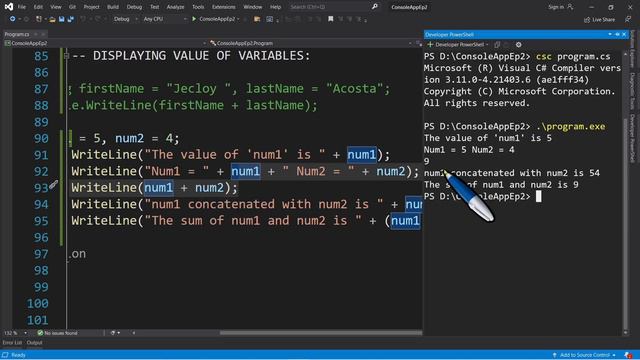The height and width of the screenshot is (360, 640).
Task: Open the File menu
Action: (x=22, y=7)
